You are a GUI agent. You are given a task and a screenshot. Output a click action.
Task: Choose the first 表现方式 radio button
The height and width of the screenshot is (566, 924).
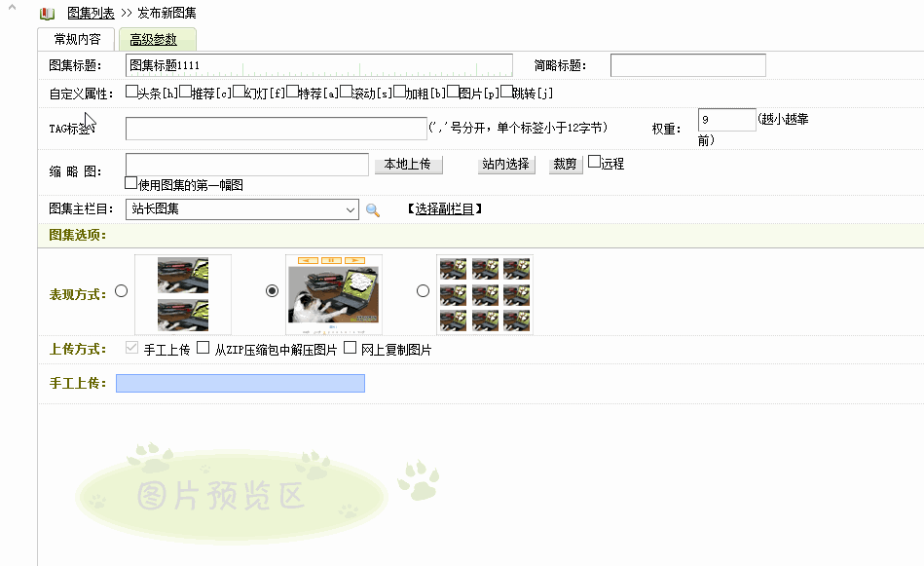click(x=121, y=291)
